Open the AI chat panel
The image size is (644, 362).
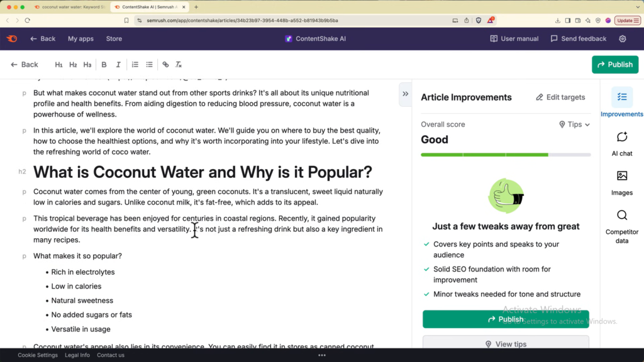[621, 143]
